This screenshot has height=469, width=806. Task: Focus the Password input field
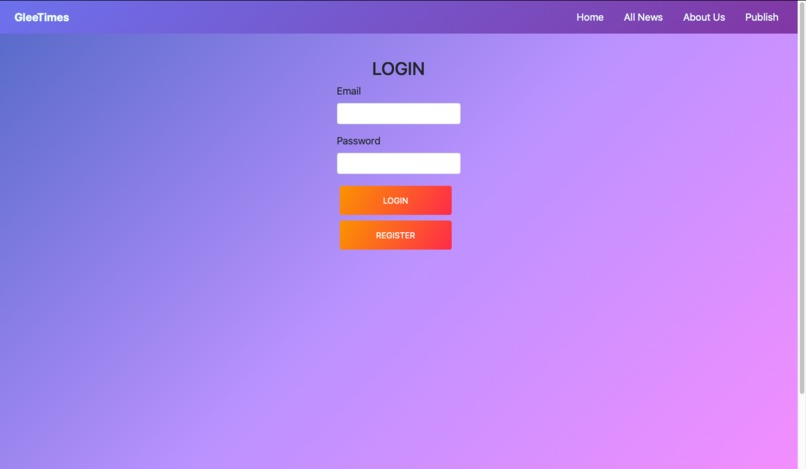tap(398, 164)
